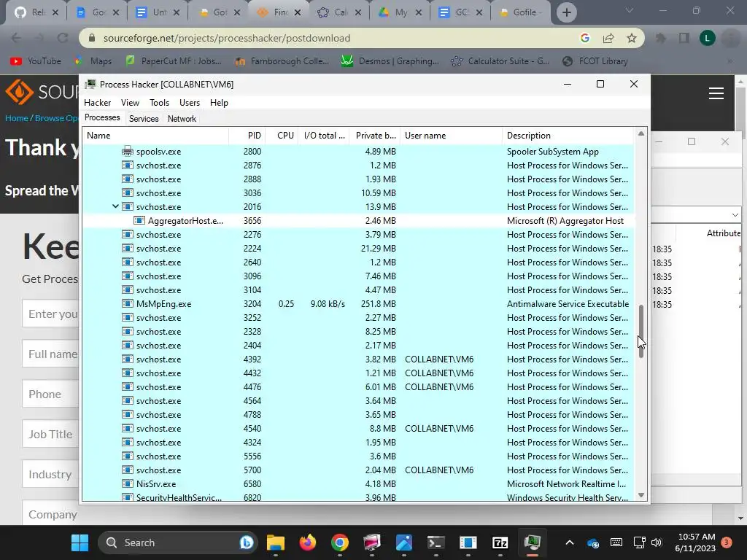Reload the SourceForge page
The height and width of the screenshot is (560, 747).
[63, 38]
